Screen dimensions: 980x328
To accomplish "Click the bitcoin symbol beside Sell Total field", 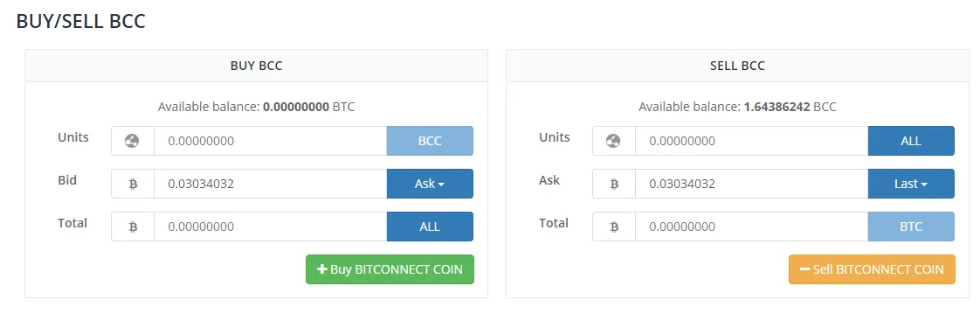I will click(614, 227).
